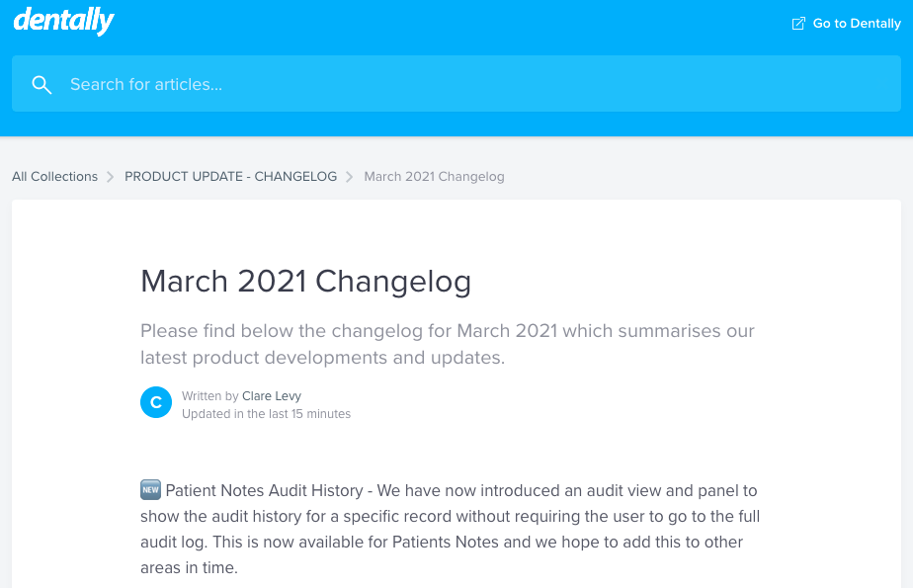
Task: Click the 'latest product developments and updates' line
Action: coord(322,358)
